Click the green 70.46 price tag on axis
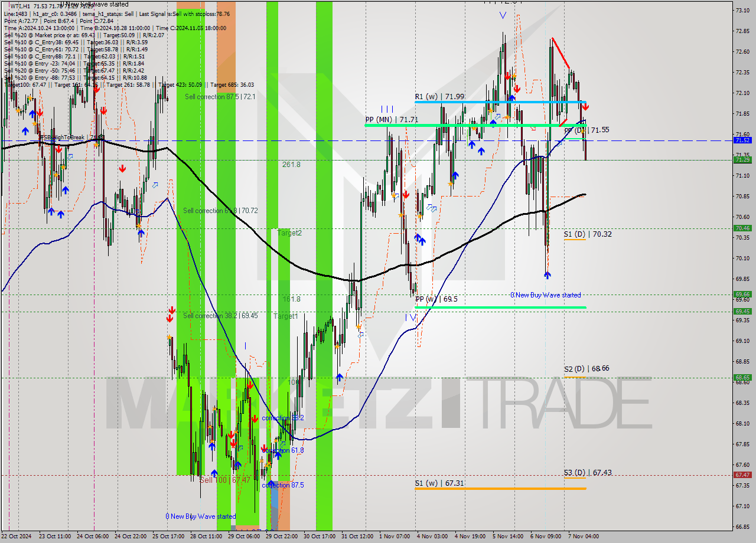The image size is (756, 543). pyautogui.click(x=742, y=228)
